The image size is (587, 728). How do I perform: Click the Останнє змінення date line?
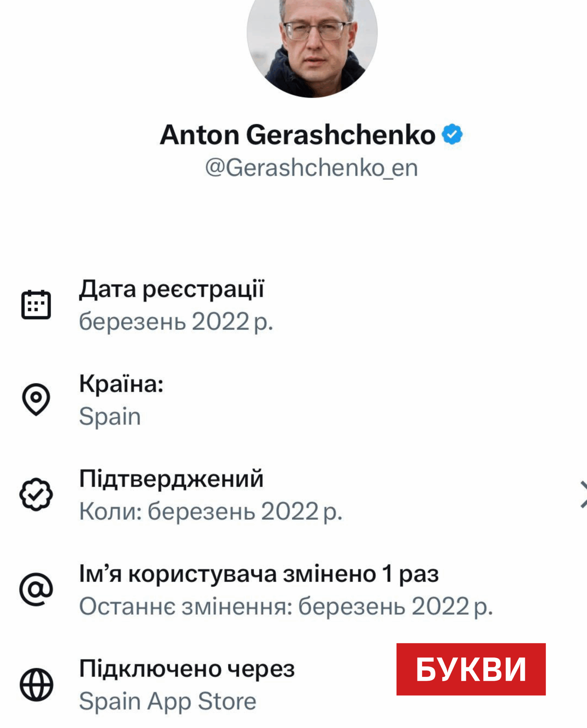pos(286,606)
